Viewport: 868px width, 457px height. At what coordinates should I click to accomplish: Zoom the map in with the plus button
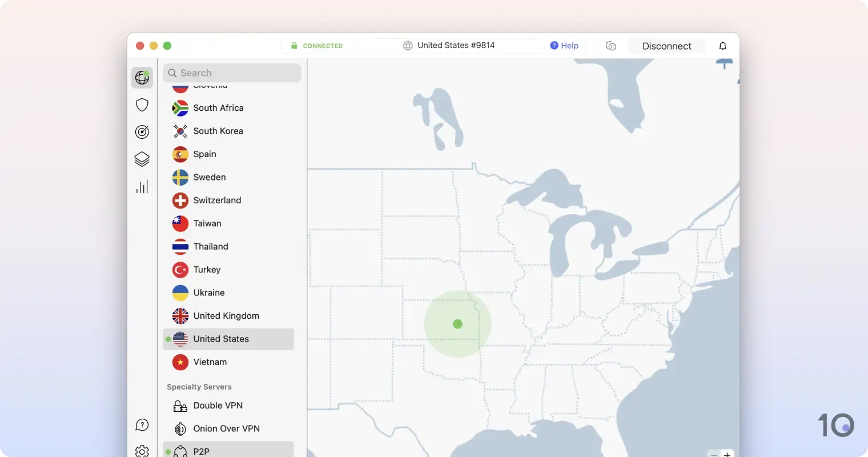tap(727, 455)
